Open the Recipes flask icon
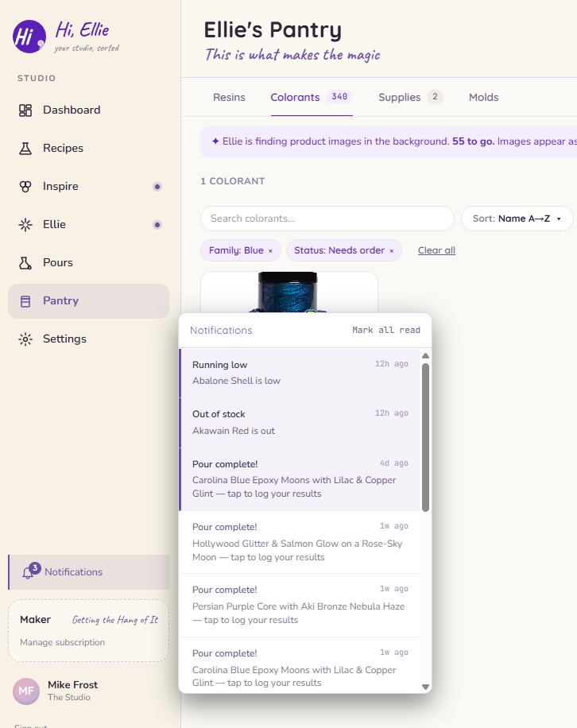Image resolution: width=577 pixels, height=728 pixels. pos(25,148)
